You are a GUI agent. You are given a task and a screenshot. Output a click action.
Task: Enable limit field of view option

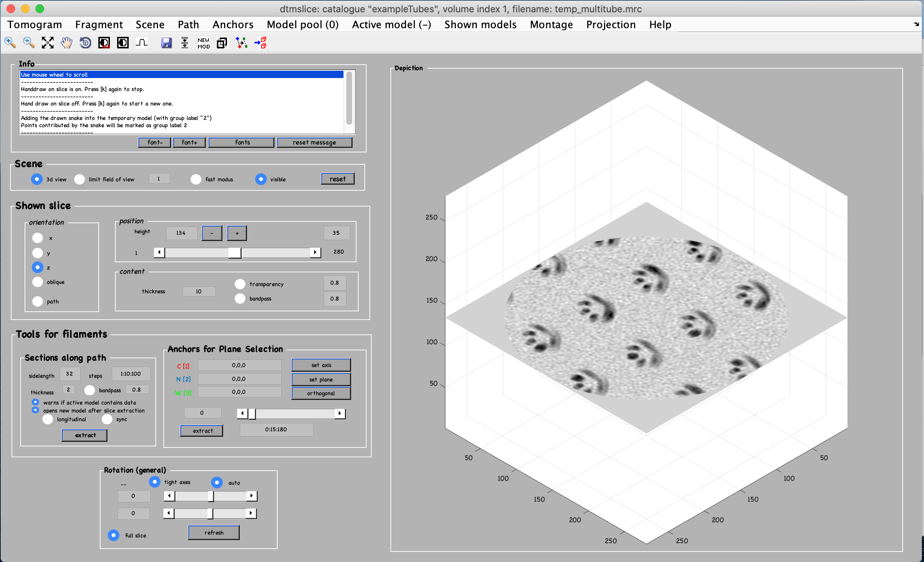click(80, 179)
